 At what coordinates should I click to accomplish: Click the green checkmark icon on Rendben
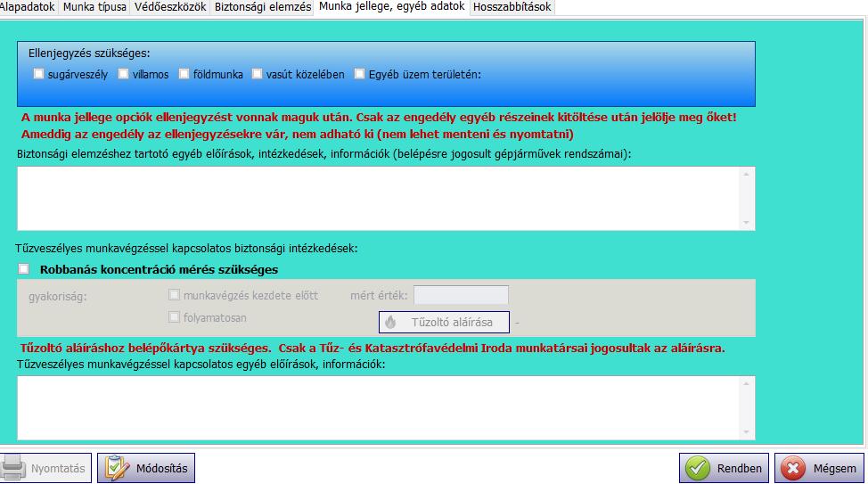pos(698,469)
